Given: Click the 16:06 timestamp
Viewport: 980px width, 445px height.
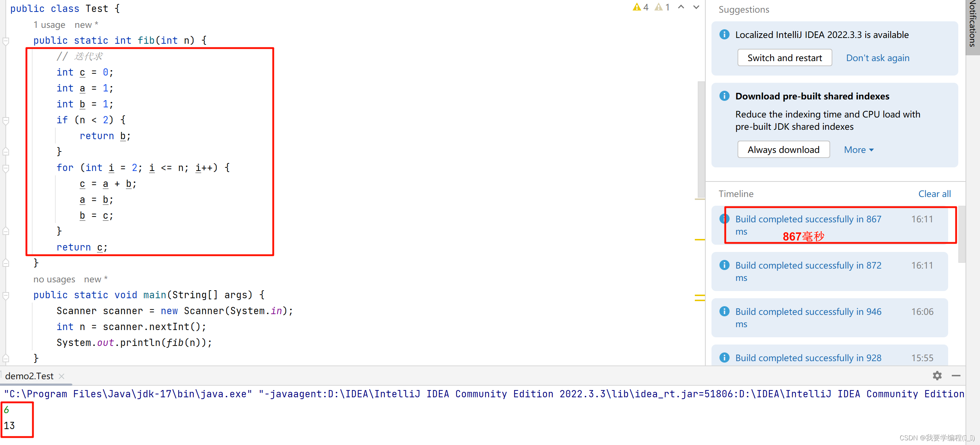Looking at the screenshot, I should point(922,312).
